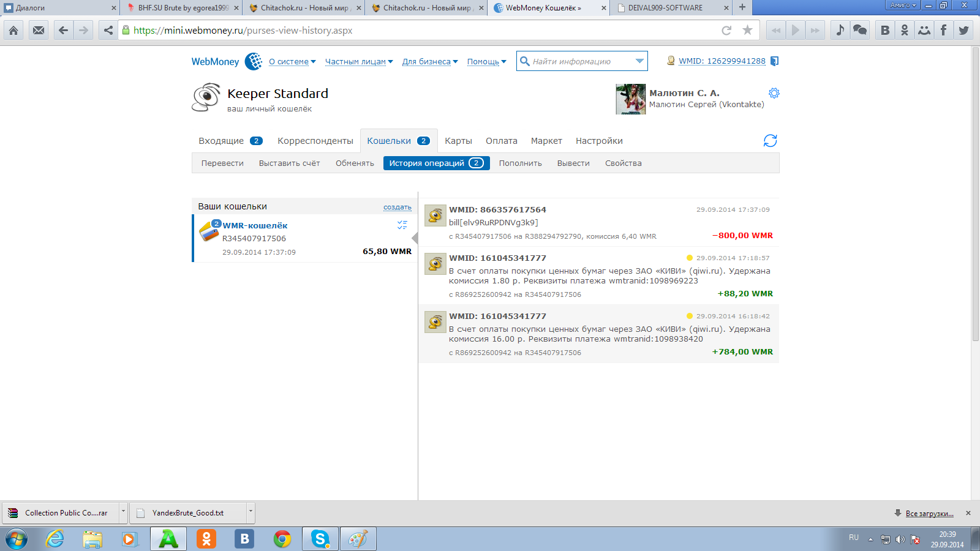Click the volume icon in the system tray
The image size is (980, 551).
pos(900,539)
